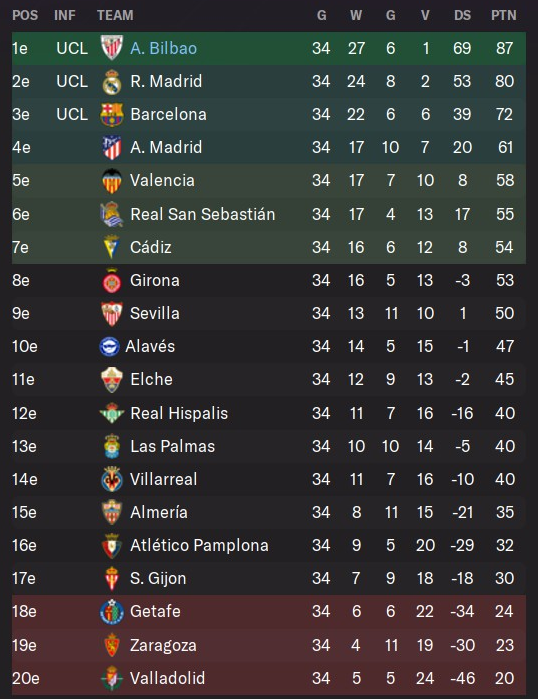Viewport: 538px width, 699px height.
Task: Click the TEAM column header
Action: pyautogui.click(x=115, y=15)
